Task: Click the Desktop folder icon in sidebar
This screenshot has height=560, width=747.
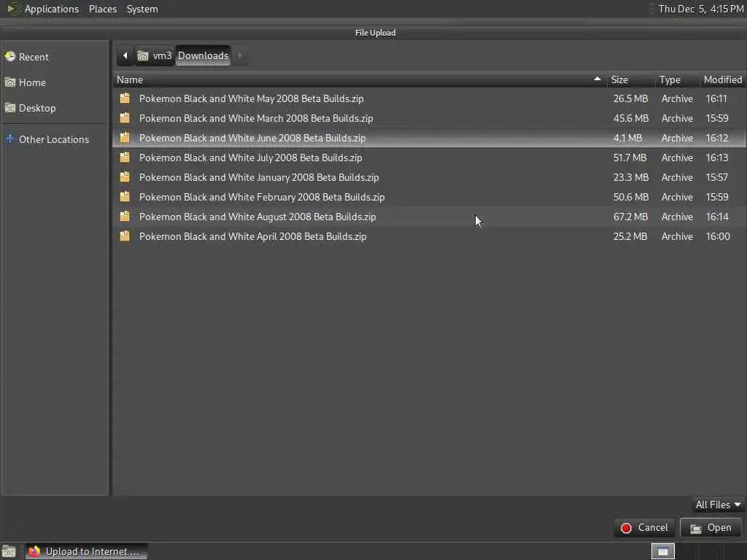Action: click(10, 108)
